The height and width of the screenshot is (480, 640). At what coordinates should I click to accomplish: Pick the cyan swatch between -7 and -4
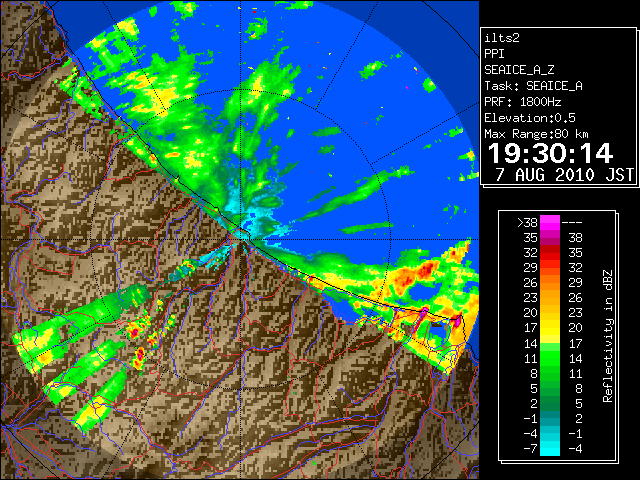tap(550, 449)
